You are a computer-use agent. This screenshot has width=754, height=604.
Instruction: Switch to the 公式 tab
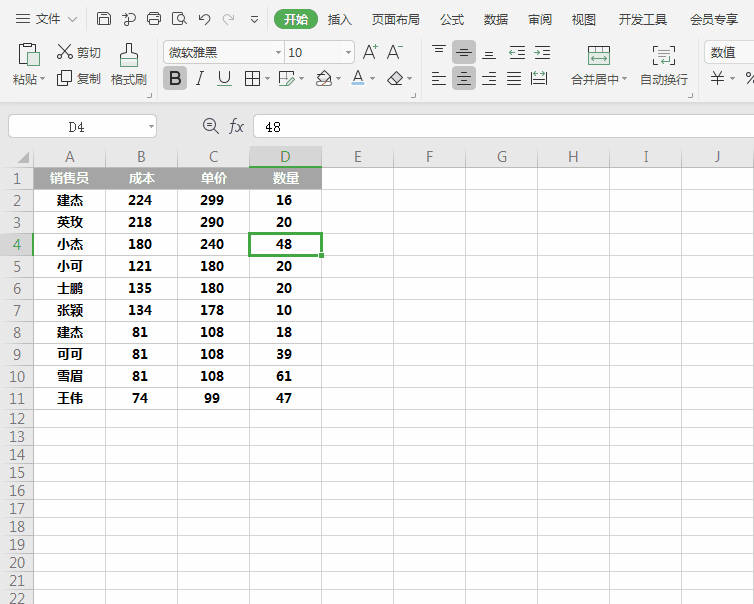click(x=452, y=19)
